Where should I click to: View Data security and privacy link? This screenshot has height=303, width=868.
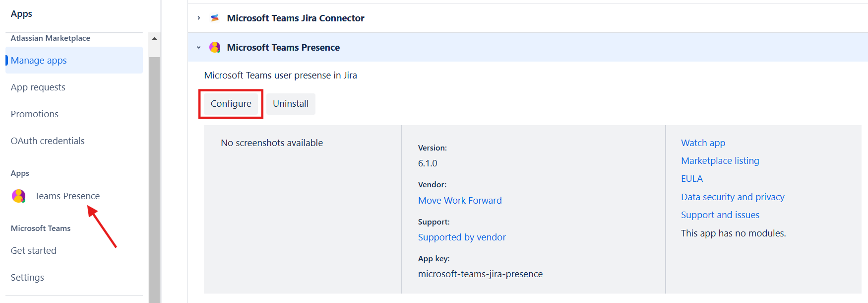733,197
